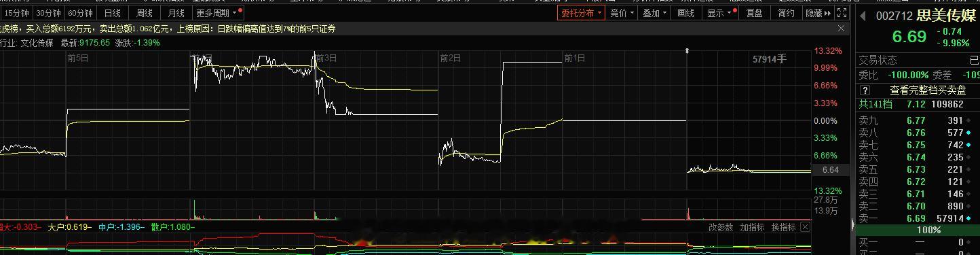This screenshot has height=255, width=980.
Task: Click the stock name 思美传媒
Action: [x=946, y=16]
